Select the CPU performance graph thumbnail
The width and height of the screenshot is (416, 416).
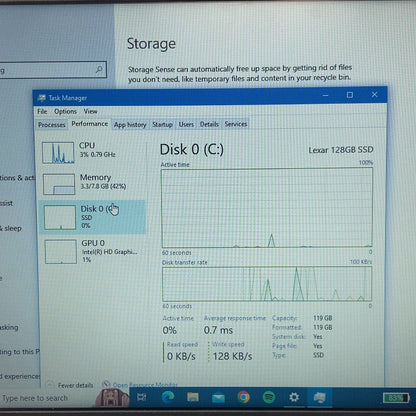point(58,153)
